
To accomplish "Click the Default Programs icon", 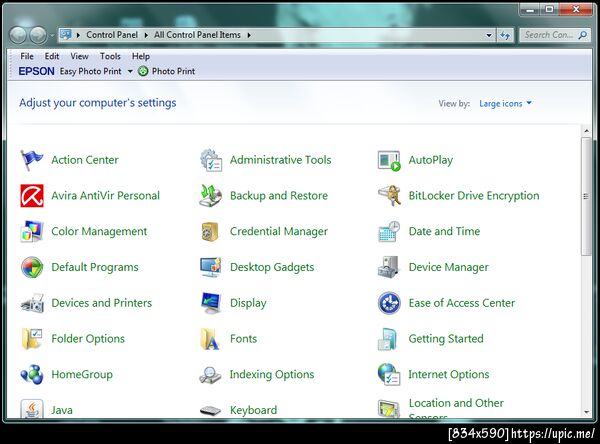I will pos(32,267).
